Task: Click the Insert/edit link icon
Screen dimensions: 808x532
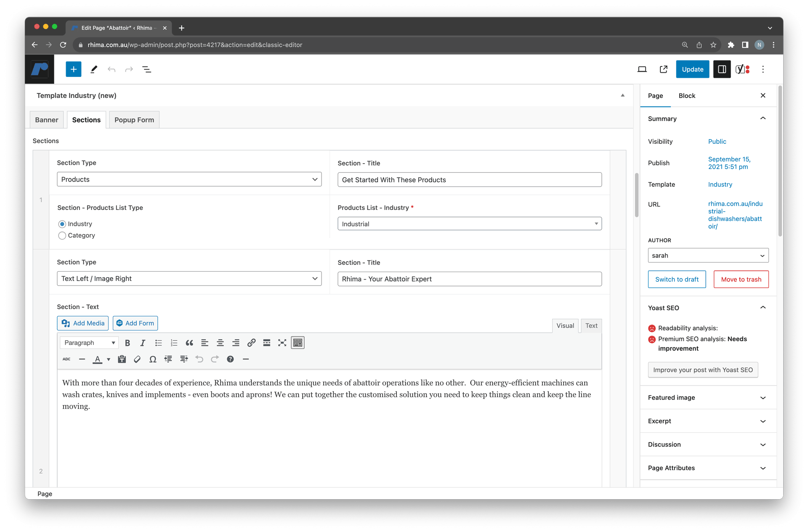Action: (251, 343)
